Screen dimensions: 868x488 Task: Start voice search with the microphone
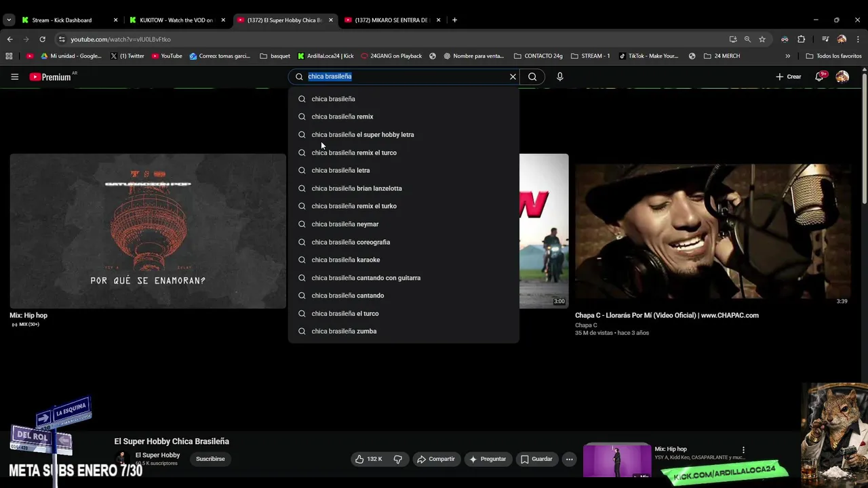click(x=559, y=77)
